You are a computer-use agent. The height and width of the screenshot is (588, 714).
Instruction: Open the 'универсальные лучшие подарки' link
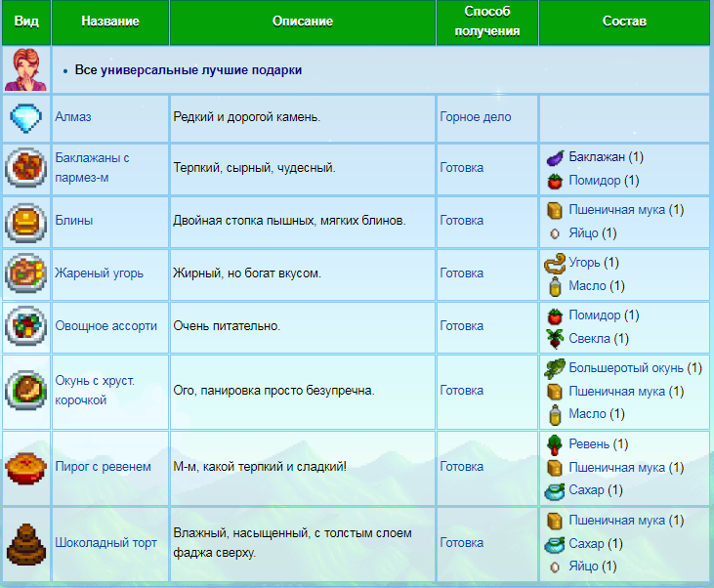click(x=201, y=70)
